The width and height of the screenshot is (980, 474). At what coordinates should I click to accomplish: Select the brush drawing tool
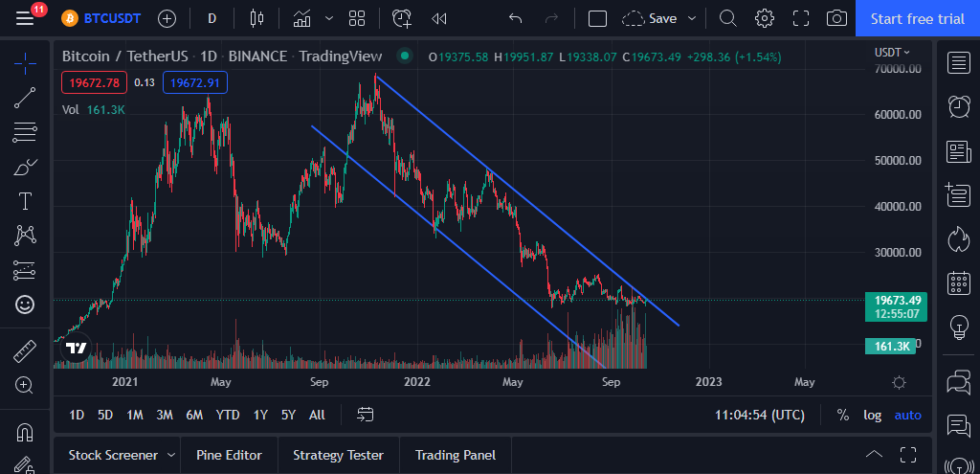tap(25, 167)
